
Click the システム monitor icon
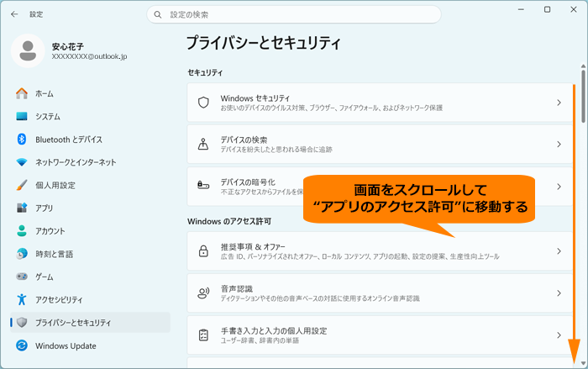tap(22, 116)
